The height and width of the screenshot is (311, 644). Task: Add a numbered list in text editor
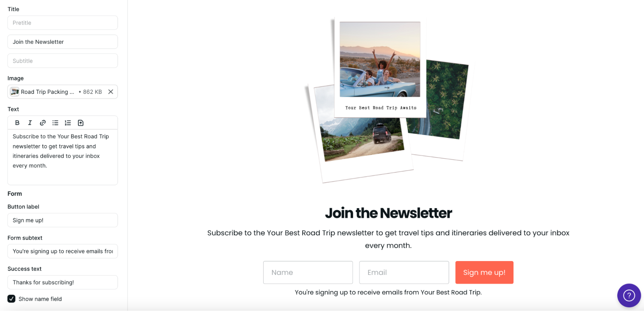point(68,123)
